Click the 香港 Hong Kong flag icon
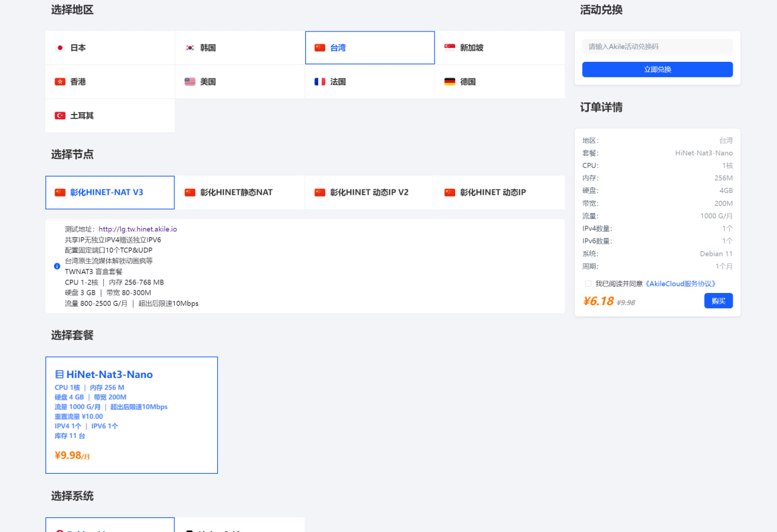 tap(60, 81)
